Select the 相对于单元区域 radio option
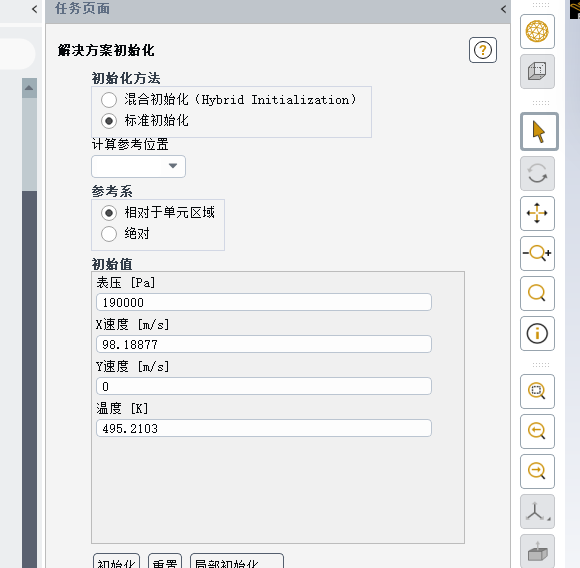This screenshot has height=568, width=580. (x=109, y=213)
